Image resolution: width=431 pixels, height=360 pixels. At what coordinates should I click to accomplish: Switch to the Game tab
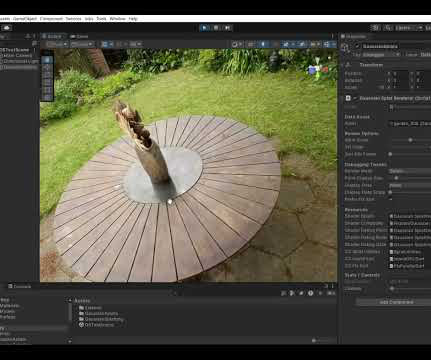coord(79,36)
